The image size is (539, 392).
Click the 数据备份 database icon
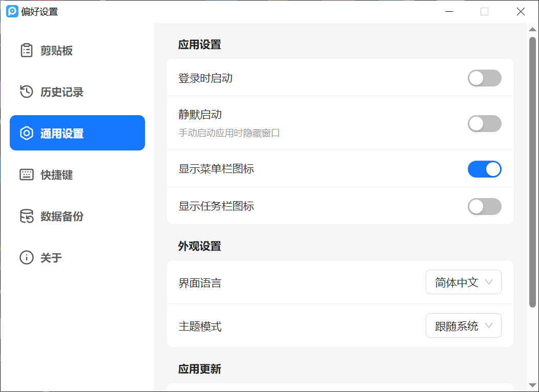tap(27, 216)
